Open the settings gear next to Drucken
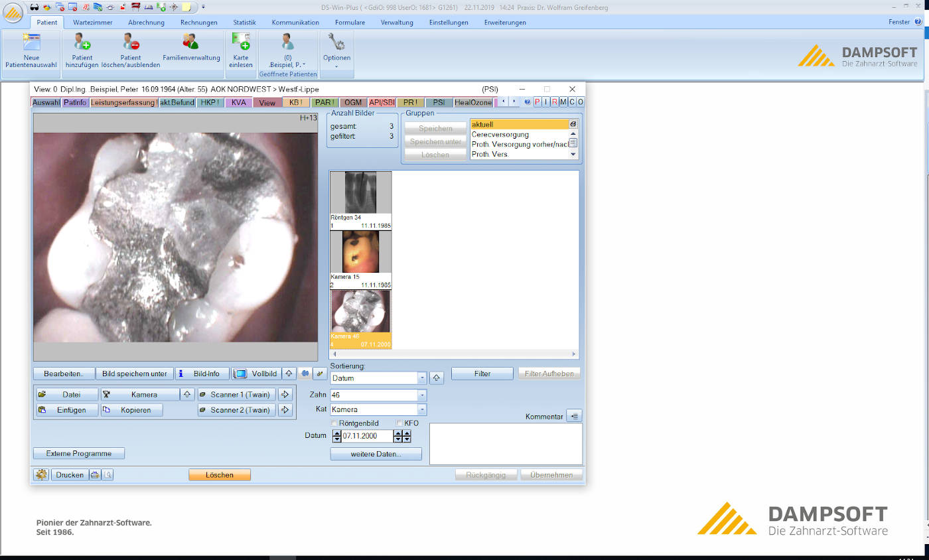Screen dimensions: 929x560 coord(42,474)
